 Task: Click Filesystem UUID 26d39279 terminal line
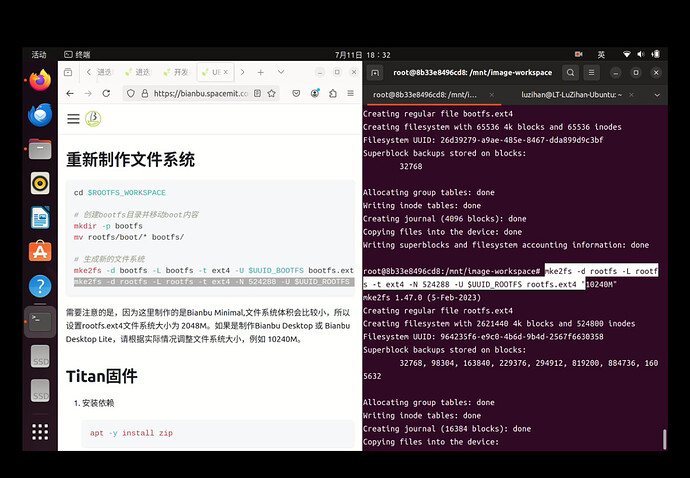coord(483,140)
